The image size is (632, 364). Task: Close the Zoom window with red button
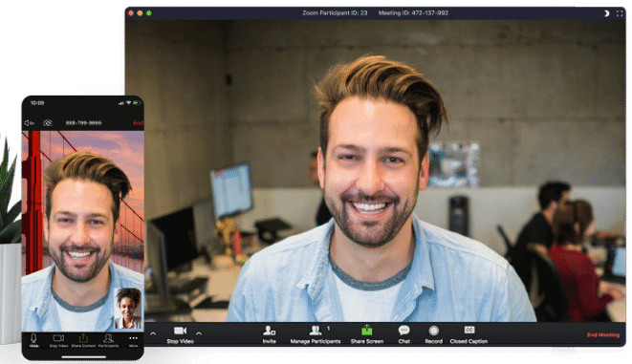[x=131, y=13]
